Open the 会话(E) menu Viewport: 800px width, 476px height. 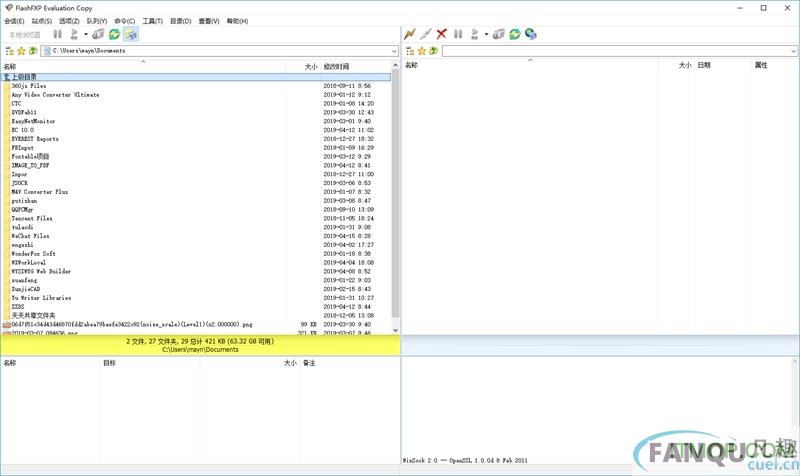14,21
